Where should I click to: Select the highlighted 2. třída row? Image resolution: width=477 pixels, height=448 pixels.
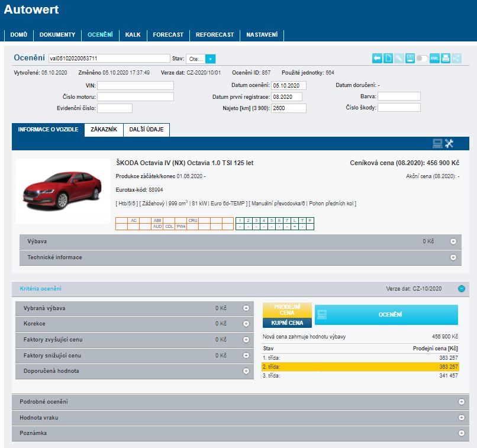360,367
